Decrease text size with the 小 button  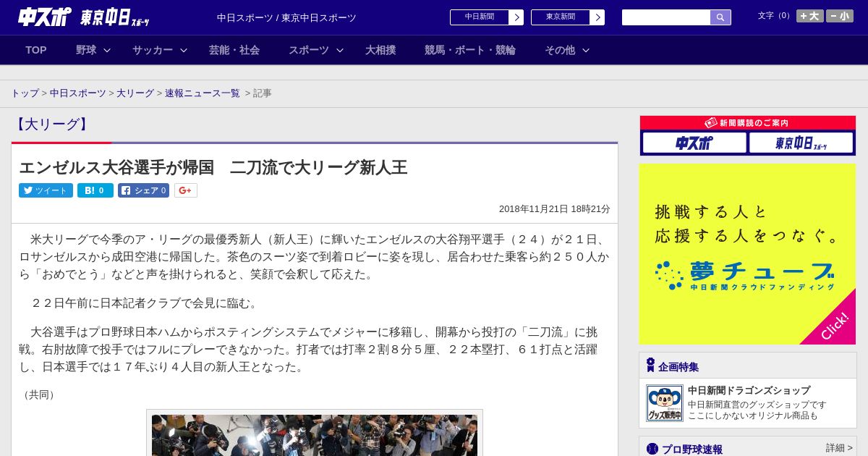pyautogui.click(x=840, y=16)
